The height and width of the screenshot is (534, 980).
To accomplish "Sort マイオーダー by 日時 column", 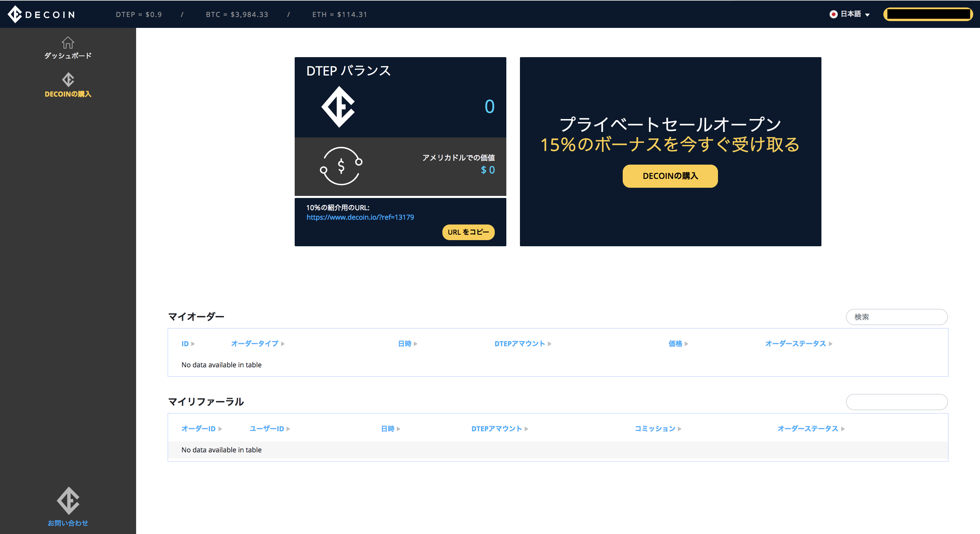I will coord(407,344).
